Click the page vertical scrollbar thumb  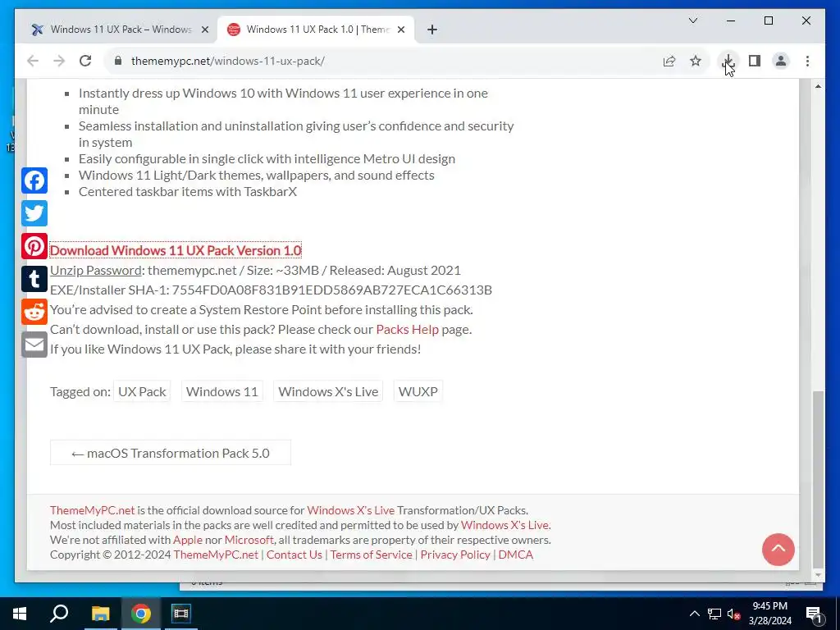(x=818, y=478)
